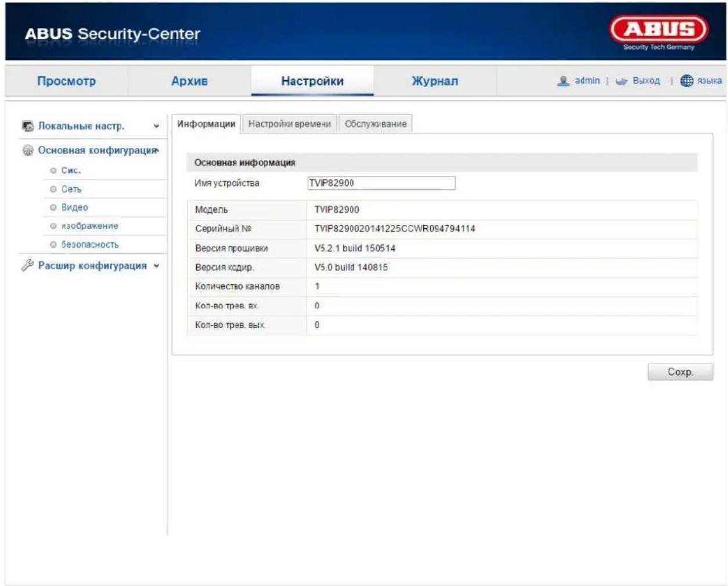Open the языка language selector
This screenshot has height=586, width=728.
709,81
